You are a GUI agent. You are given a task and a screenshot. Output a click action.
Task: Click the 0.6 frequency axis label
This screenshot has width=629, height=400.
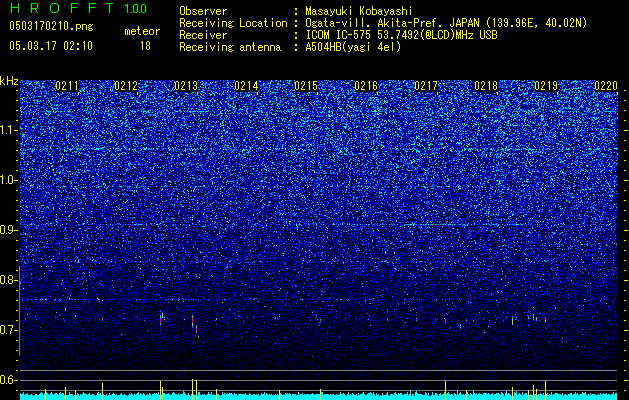click(9, 380)
